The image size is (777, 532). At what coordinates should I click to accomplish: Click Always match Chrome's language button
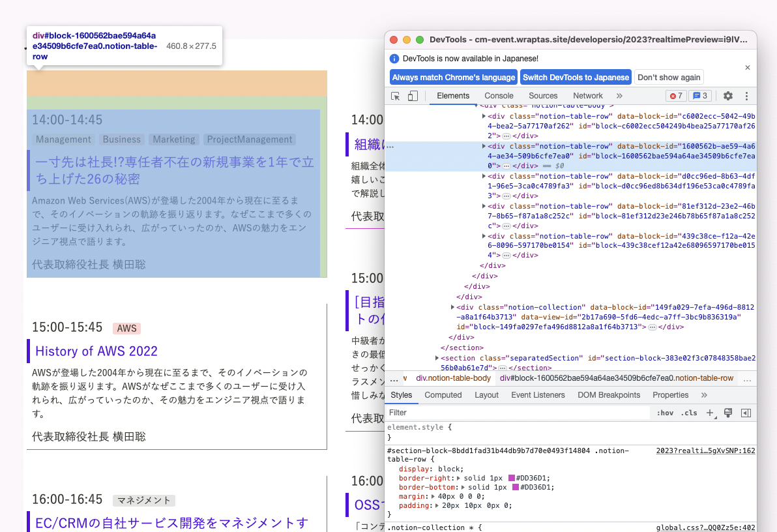[454, 78]
